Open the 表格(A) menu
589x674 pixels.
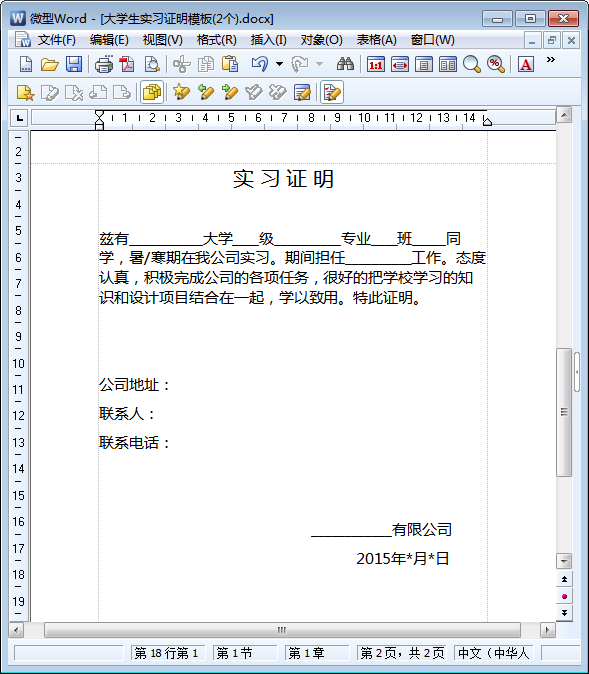[x=377, y=40]
